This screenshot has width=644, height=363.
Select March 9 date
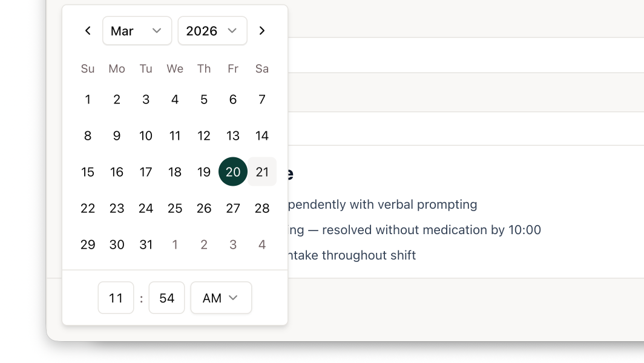coord(117,136)
